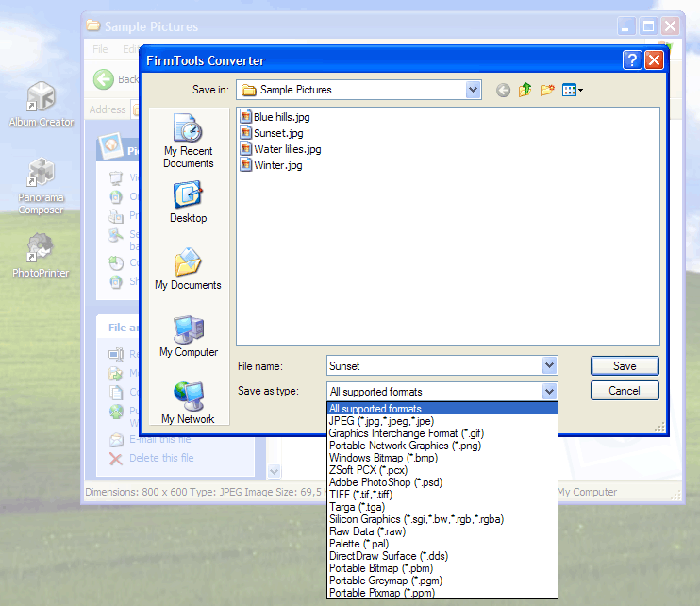
Task: Click Water lilies.jpg file name
Action: (288, 149)
